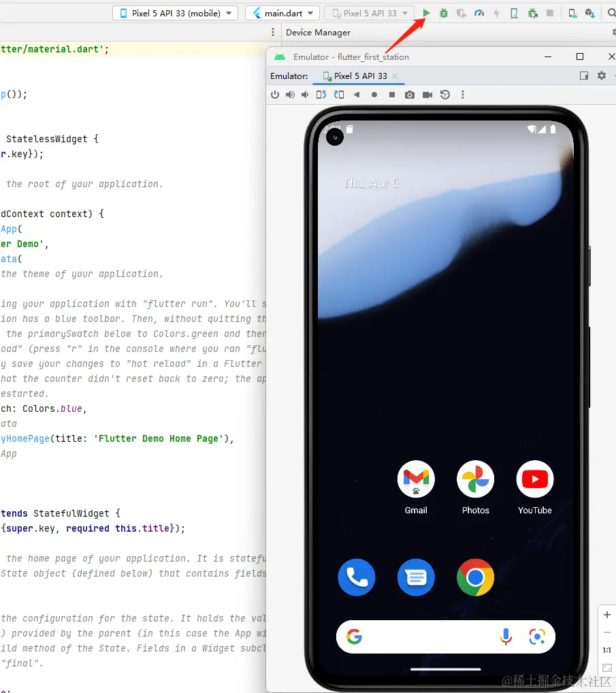
Task: Raise the emulator volume
Action: click(291, 95)
